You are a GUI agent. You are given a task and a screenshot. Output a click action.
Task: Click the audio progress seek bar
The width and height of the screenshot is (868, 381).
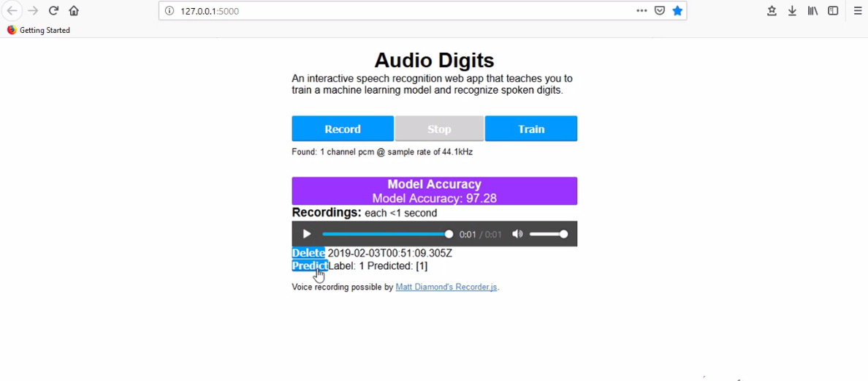click(387, 234)
